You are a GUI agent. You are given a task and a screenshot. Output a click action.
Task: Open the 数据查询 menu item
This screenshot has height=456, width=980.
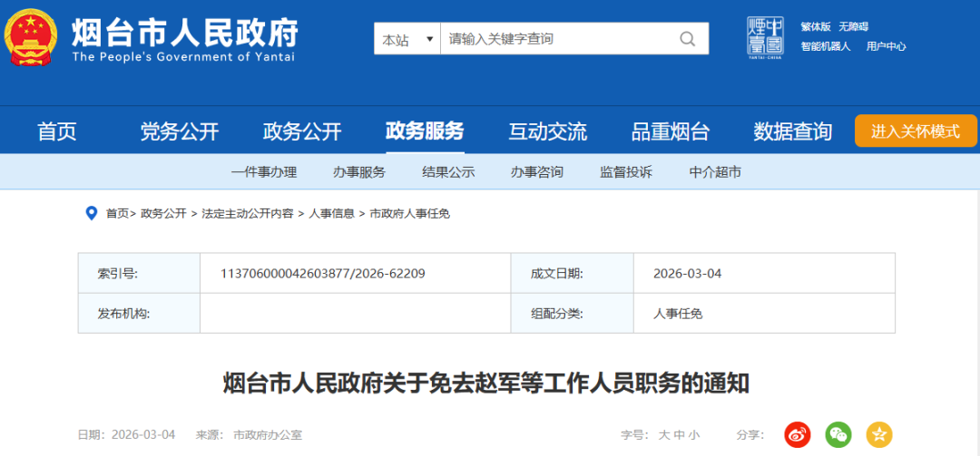click(792, 131)
